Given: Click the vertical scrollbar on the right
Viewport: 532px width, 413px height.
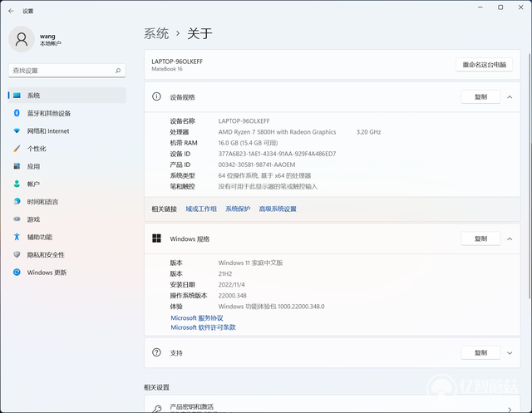Looking at the screenshot, I should click(x=530, y=176).
